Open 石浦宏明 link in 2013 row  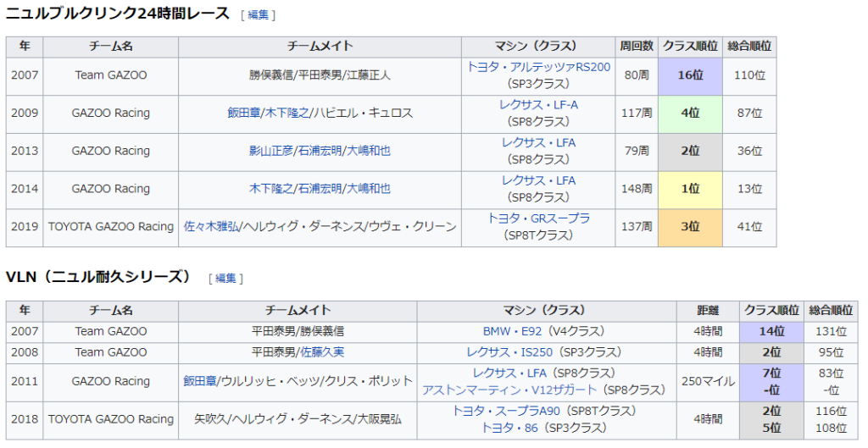pos(320,151)
